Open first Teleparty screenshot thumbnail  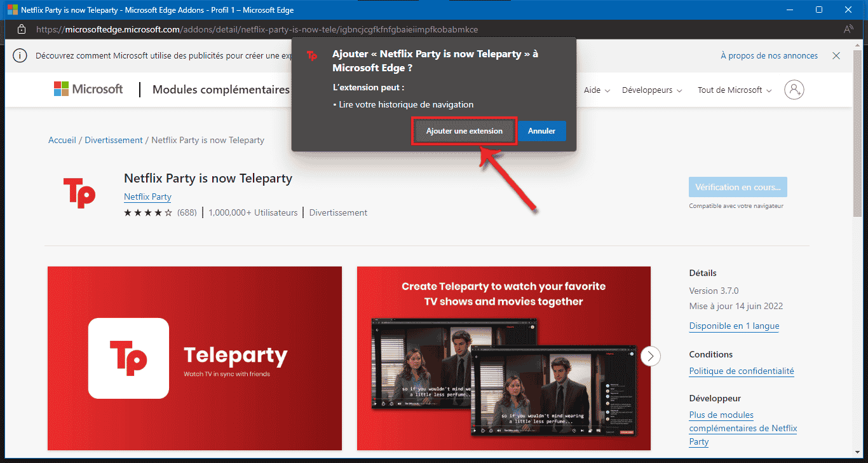(194, 358)
